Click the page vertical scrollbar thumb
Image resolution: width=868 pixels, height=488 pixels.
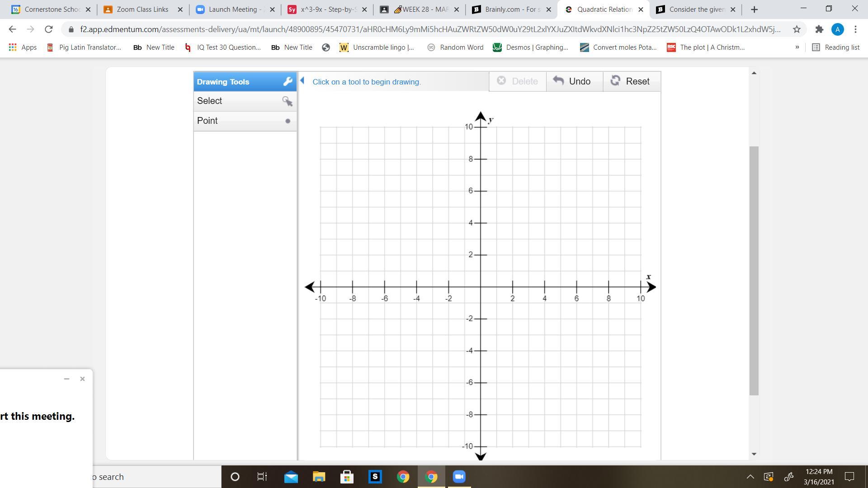pyautogui.click(x=754, y=271)
